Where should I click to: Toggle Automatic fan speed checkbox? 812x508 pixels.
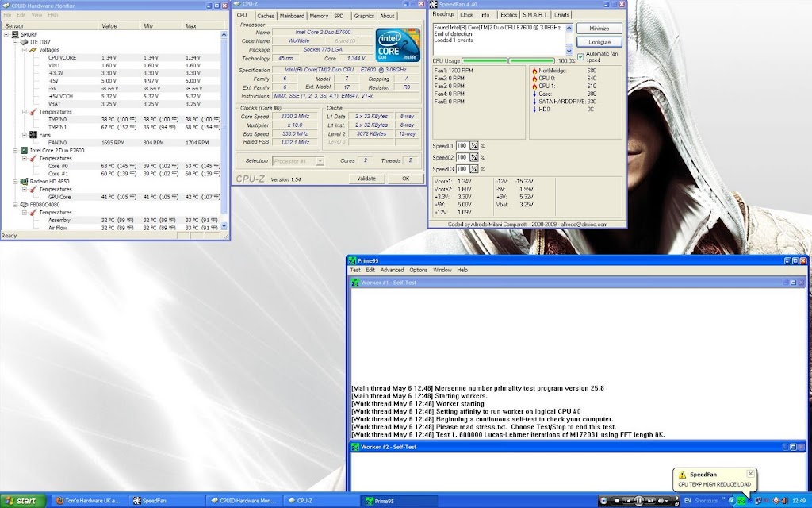(x=580, y=56)
